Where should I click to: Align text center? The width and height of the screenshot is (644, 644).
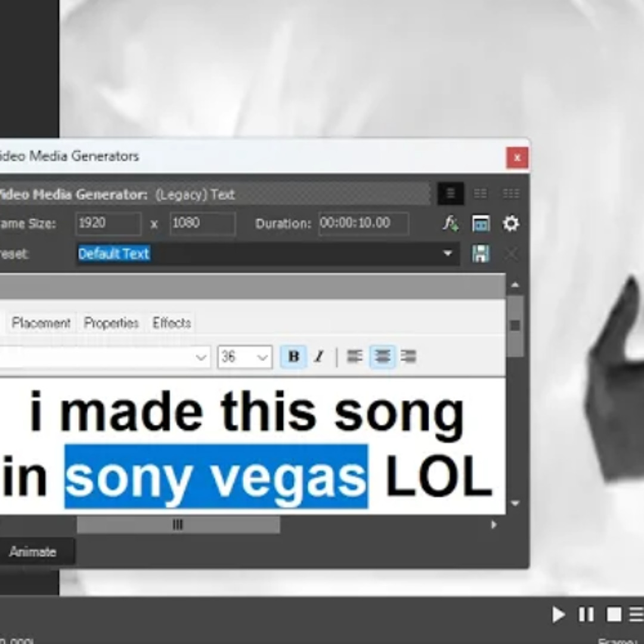[382, 357]
